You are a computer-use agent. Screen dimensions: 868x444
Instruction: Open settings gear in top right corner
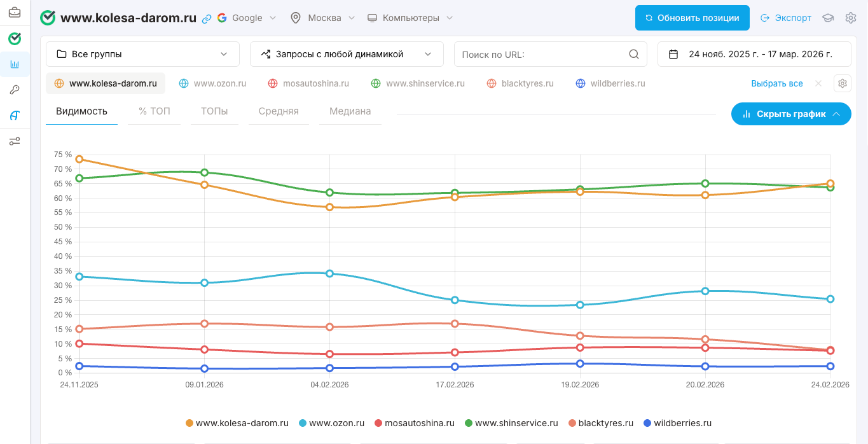[851, 18]
